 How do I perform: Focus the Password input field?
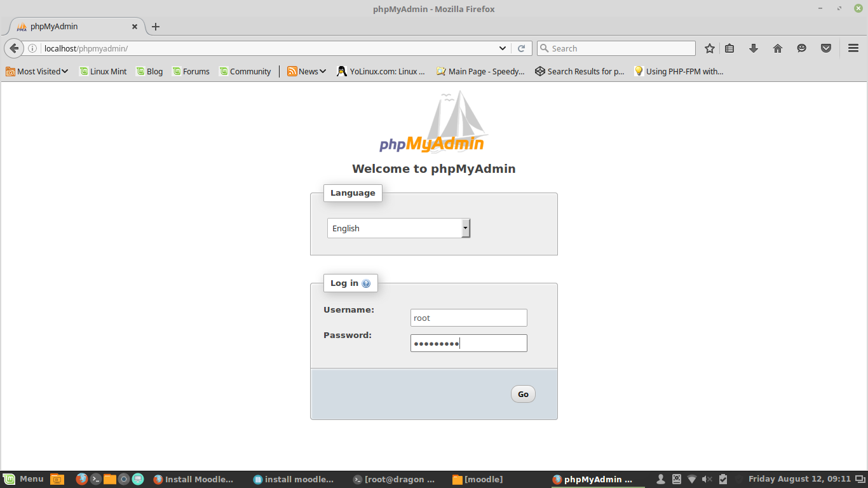[x=469, y=343]
